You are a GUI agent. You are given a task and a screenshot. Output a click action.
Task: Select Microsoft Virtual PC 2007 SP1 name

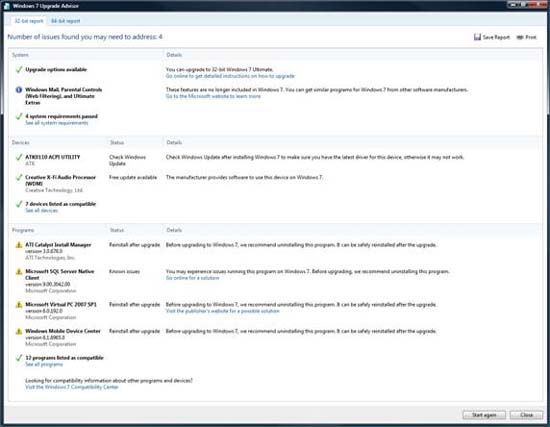61,305
